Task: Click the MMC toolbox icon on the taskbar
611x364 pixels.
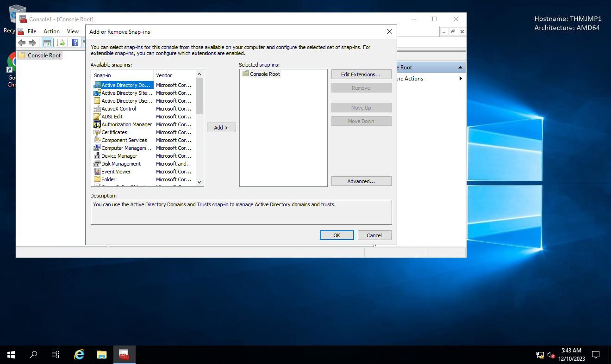Action: [124, 355]
